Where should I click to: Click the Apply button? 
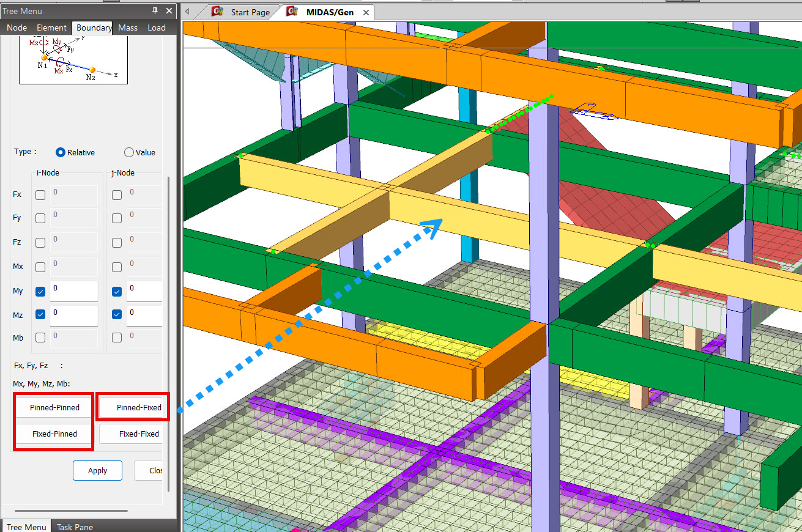(97, 470)
